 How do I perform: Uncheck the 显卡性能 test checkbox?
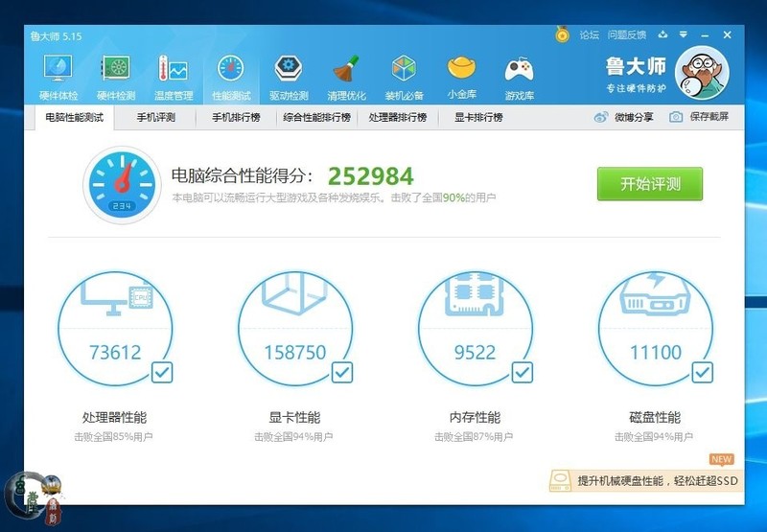pos(342,372)
